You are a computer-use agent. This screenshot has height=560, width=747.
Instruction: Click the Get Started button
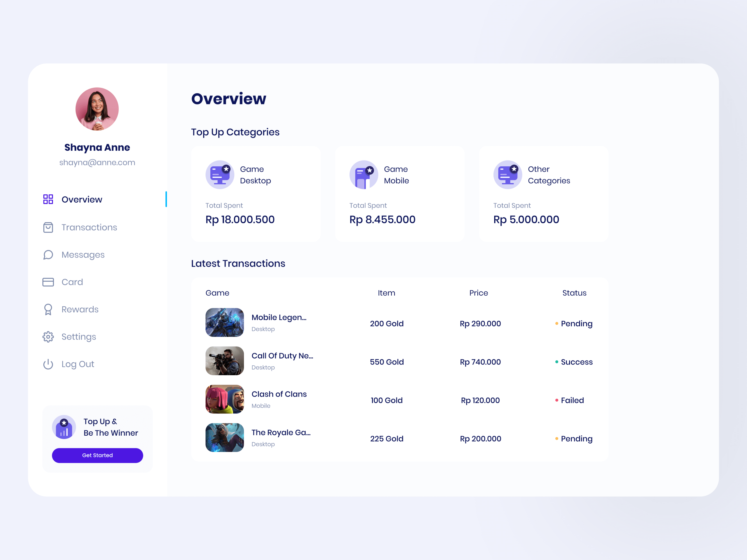coord(97,455)
